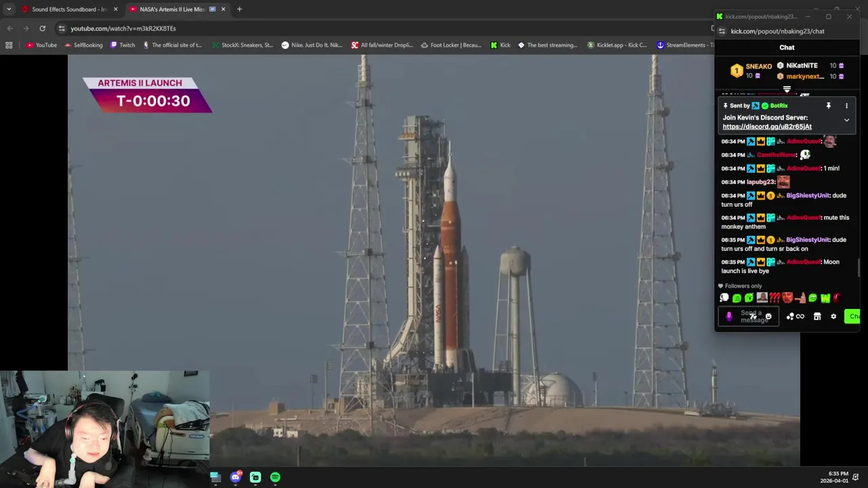Collapse the leaderboard handle in chat
Viewport: 868px width, 488px height.
click(x=787, y=89)
